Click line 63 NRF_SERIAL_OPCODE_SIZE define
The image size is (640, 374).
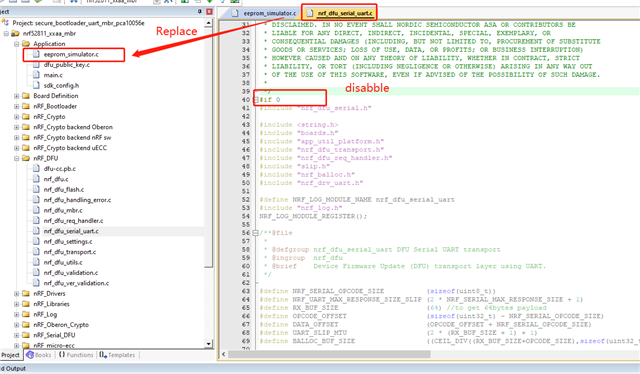378,291
